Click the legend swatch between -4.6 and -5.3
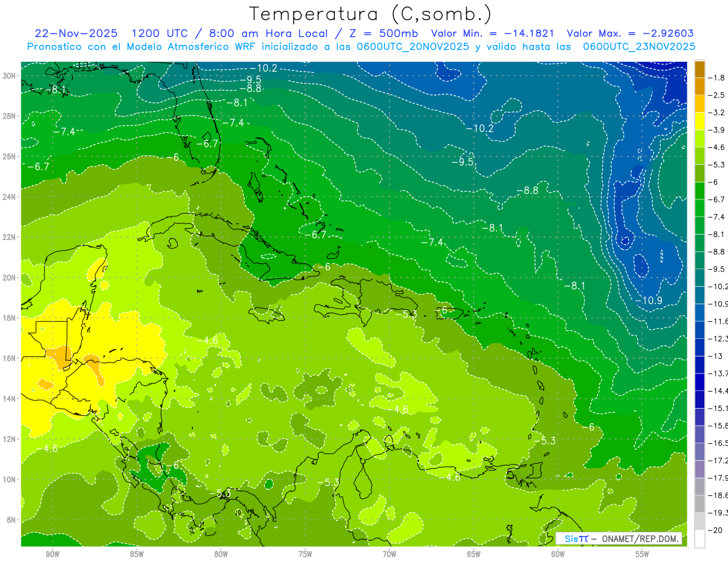The height and width of the screenshot is (562, 728). (699, 156)
